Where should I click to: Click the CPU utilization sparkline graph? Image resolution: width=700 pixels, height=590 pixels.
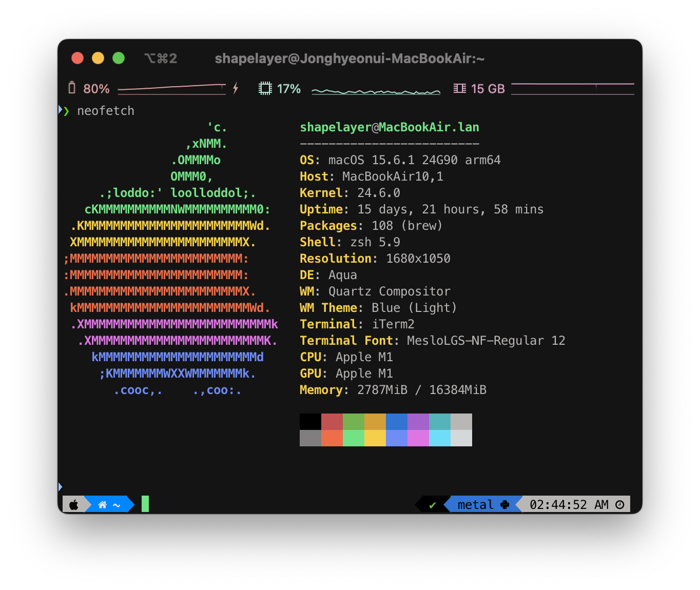(x=376, y=91)
